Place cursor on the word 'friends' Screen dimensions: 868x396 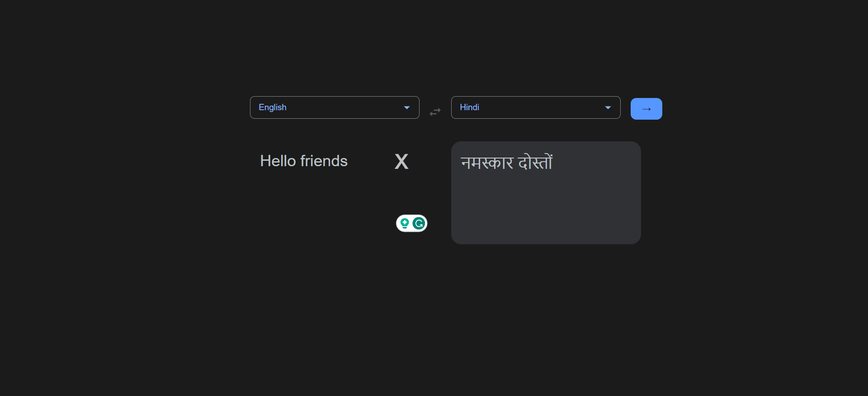click(x=324, y=161)
